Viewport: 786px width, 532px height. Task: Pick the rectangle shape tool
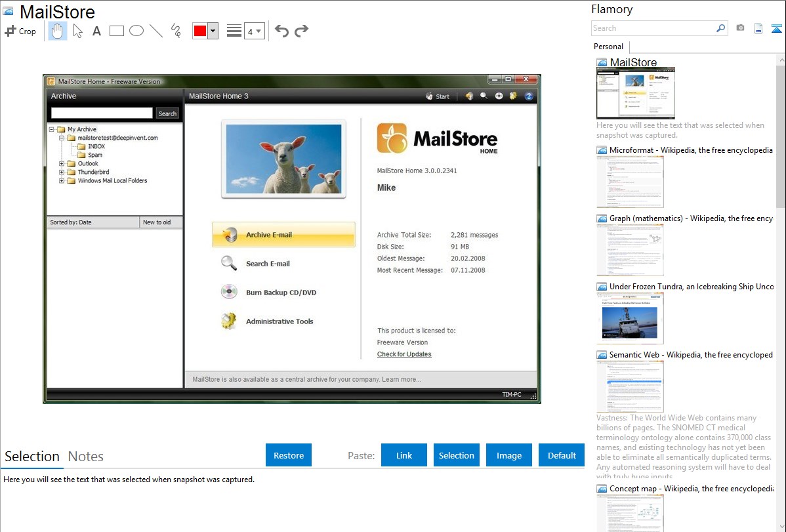click(116, 31)
